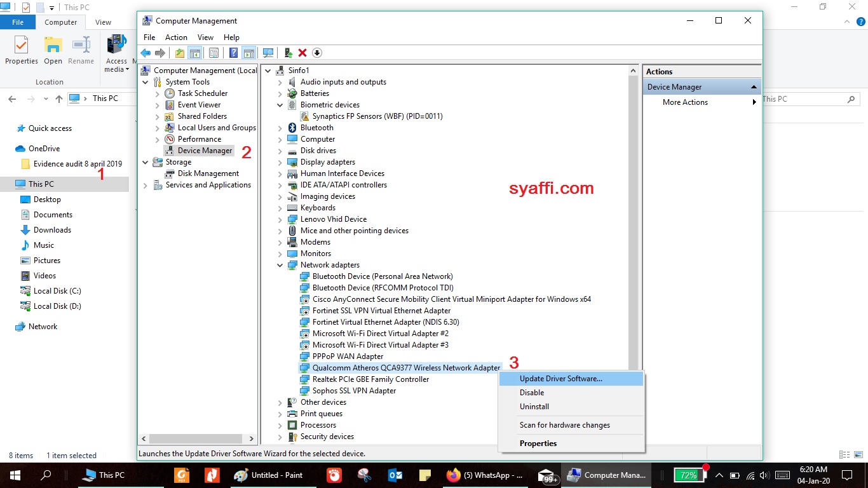Click the grey Forward arrow in Computer Management toolbar

[160, 53]
